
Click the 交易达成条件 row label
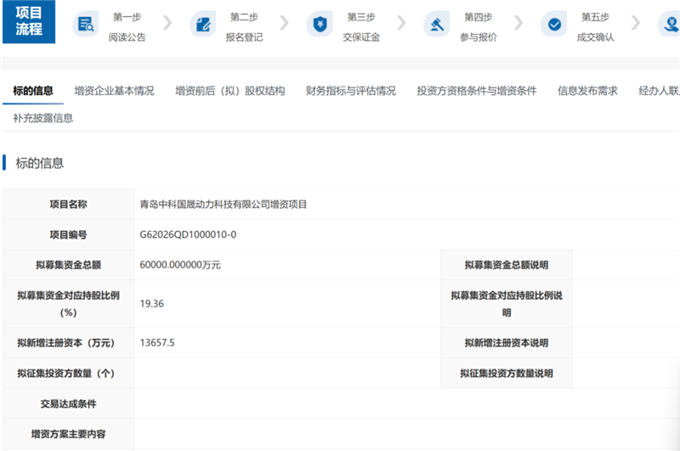(69, 404)
